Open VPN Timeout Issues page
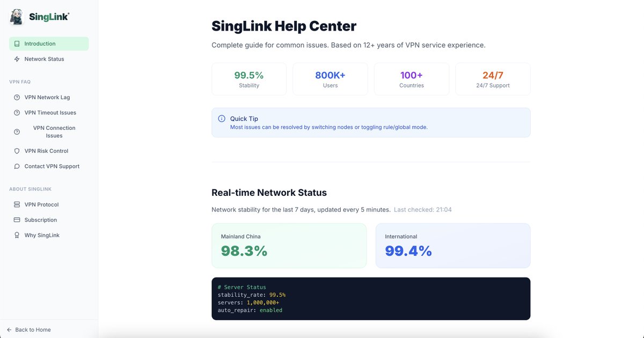 49,113
